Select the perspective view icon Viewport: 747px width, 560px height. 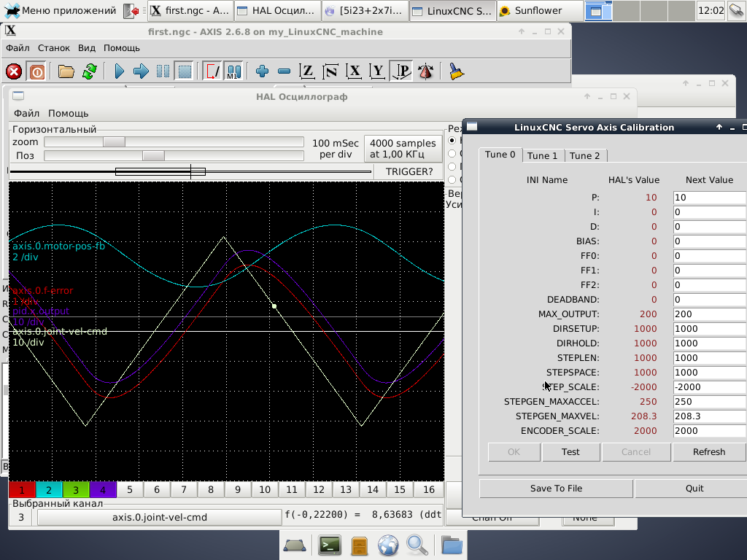(401, 71)
